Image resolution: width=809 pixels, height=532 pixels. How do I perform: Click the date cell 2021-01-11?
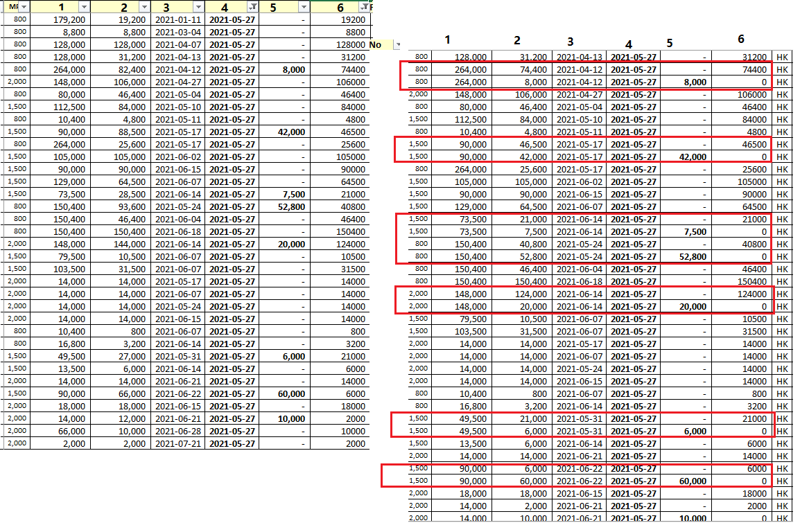[177, 20]
